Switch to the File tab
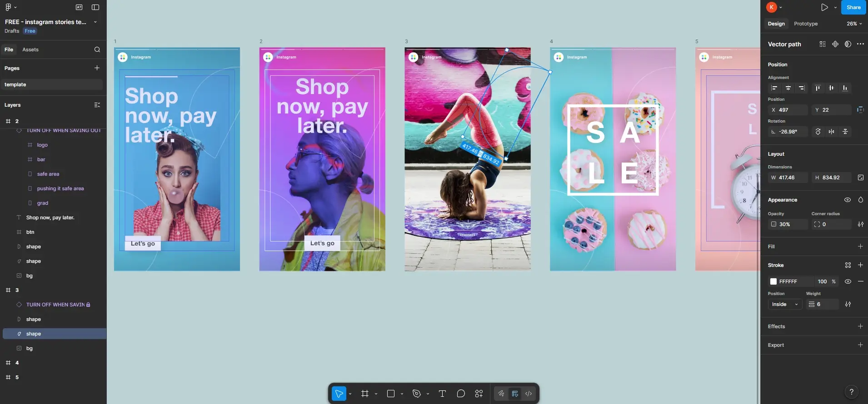This screenshot has width=868, height=404. coord(9,49)
